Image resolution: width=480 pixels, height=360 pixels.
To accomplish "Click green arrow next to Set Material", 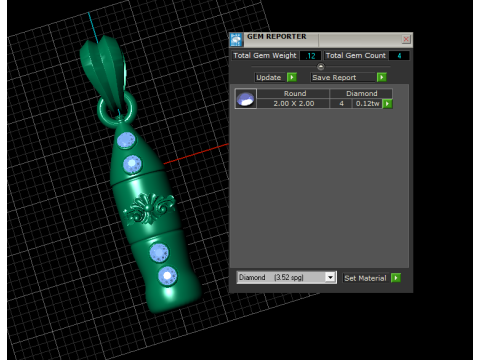I will tap(396, 278).
